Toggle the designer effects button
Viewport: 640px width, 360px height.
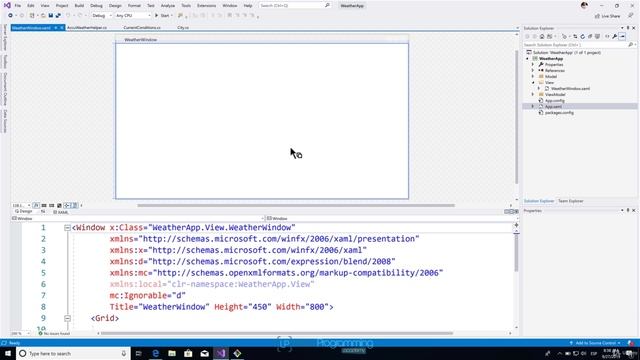(x=36, y=205)
